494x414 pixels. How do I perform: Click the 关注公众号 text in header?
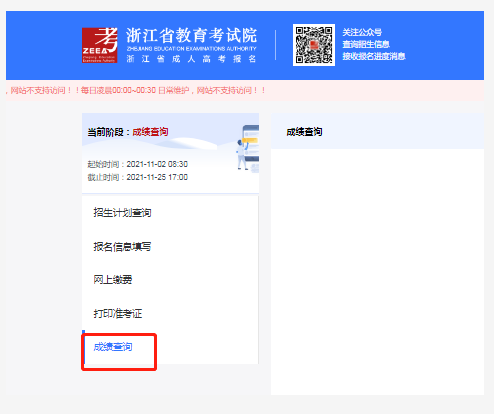(362, 32)
